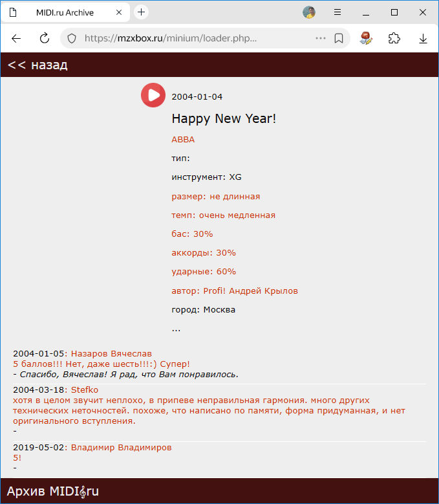This screenshot has width=439, height=504.
Task: Open the browser hamburger menu
Action: pos(337,12)
